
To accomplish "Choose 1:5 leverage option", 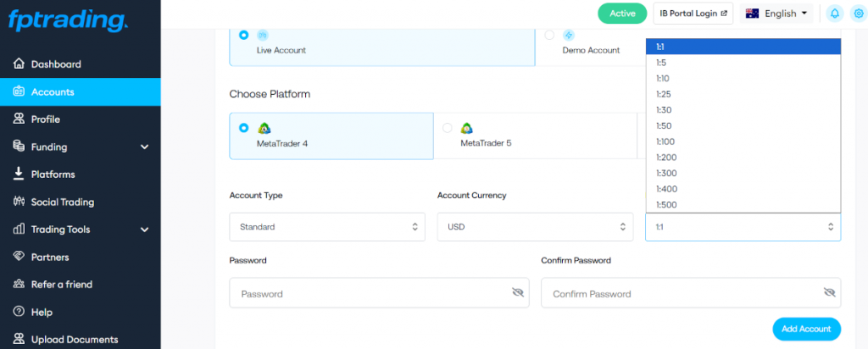I will (743, 63).
